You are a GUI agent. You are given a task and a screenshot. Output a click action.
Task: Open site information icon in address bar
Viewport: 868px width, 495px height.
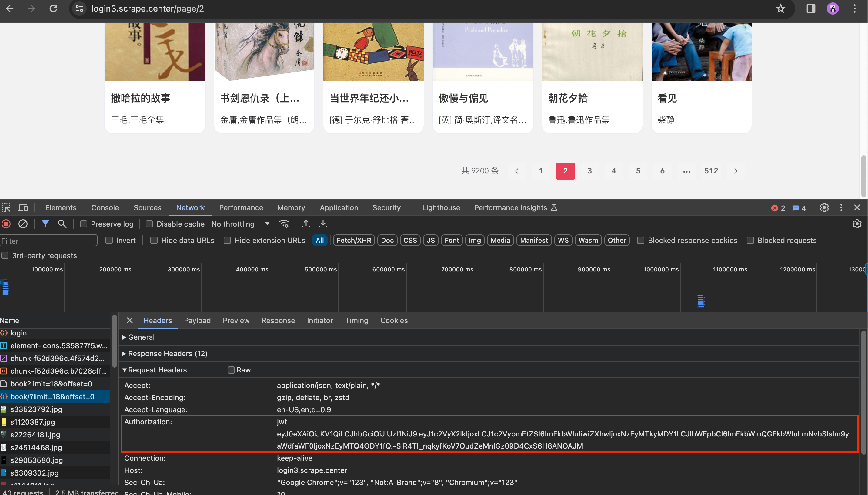coord(79,8)
